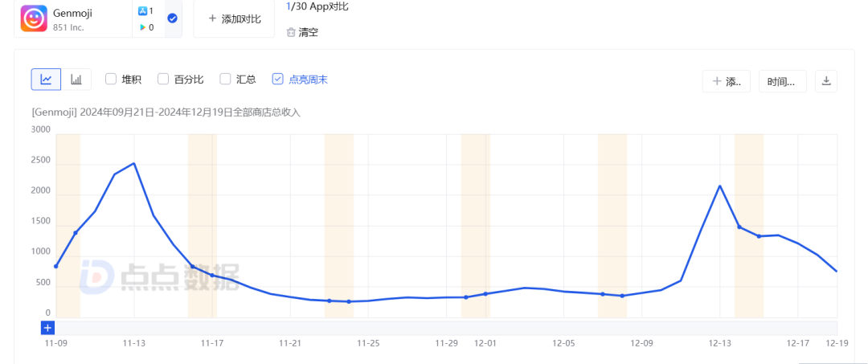Click the chart timeline range bar
This screenshot has width=868, height=364.
coord(446,328)
